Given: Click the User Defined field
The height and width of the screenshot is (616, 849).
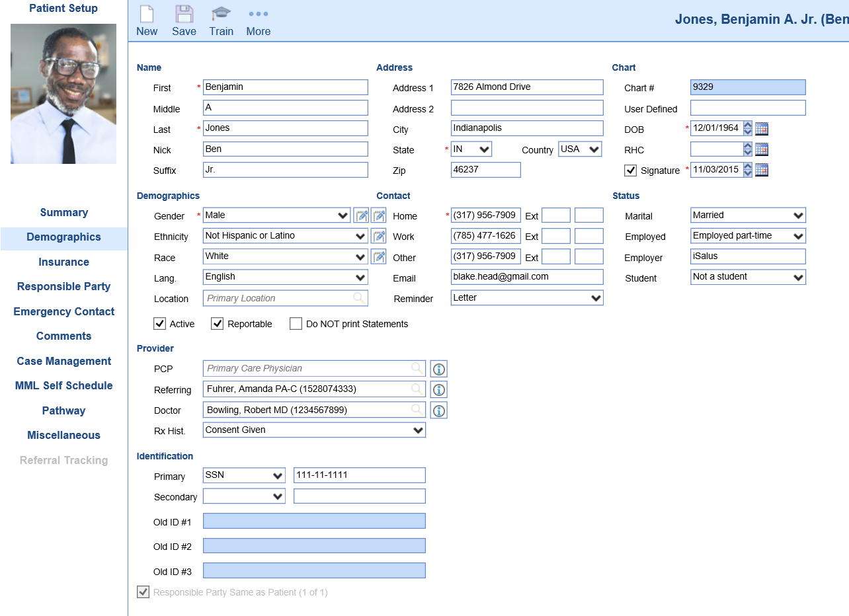Looking at the screenshot, I should click(x=748, y=108).
